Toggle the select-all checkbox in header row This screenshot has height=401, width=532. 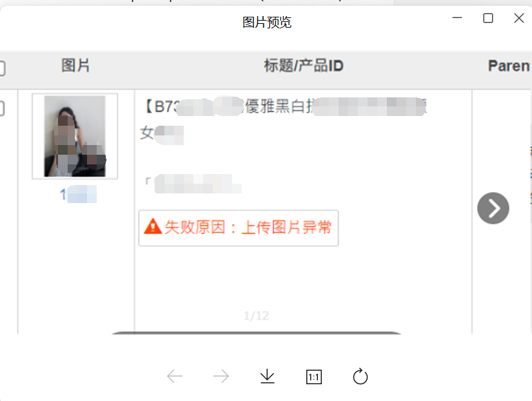[x=2, y=68]
